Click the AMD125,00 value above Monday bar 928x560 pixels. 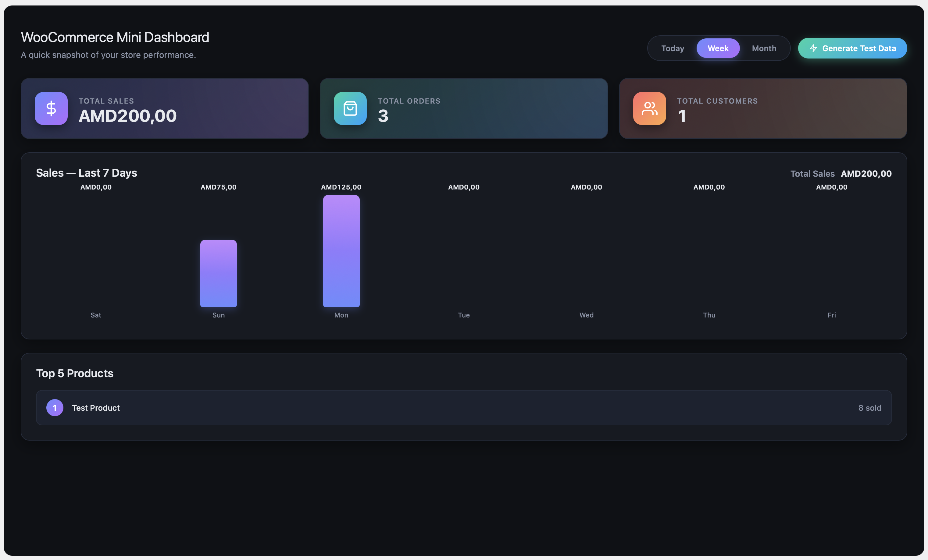pos(341,187)
